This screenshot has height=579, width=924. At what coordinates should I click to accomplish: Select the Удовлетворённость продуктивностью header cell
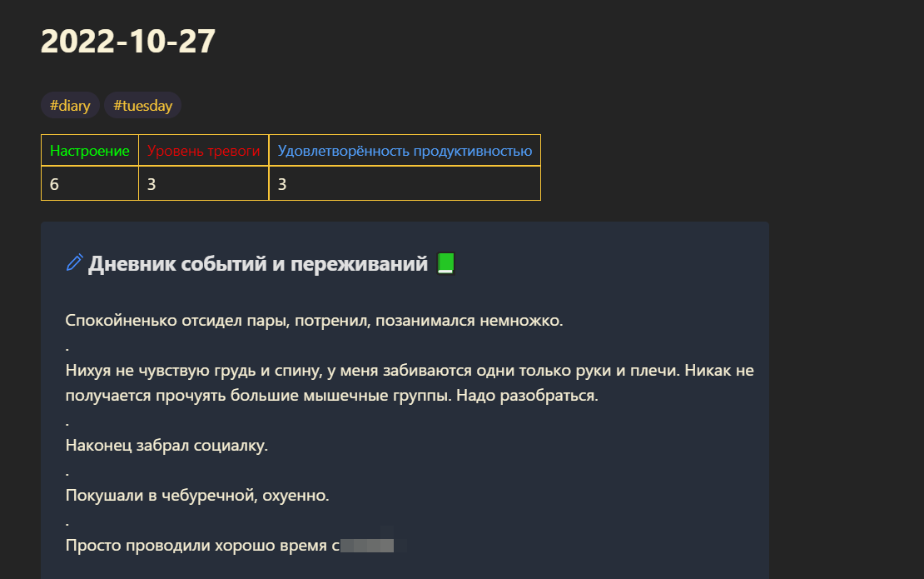point(405,151)
